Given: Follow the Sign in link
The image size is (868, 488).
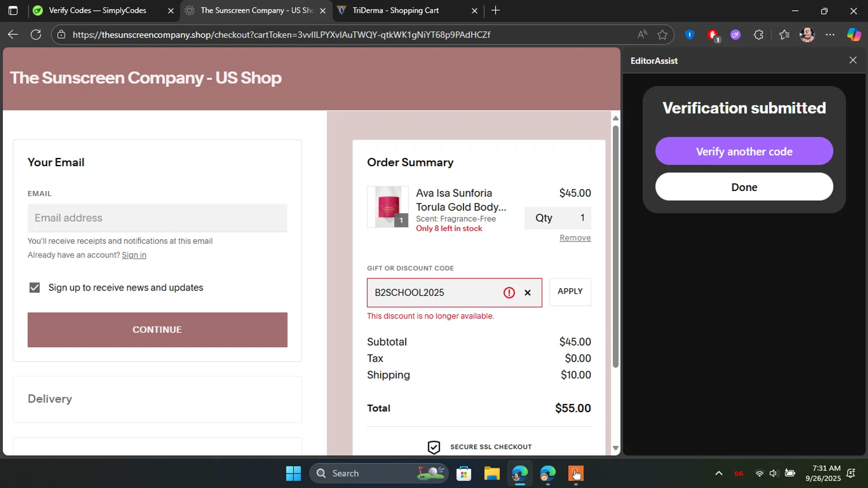Looking at the screenshot, I should (134, 255).
